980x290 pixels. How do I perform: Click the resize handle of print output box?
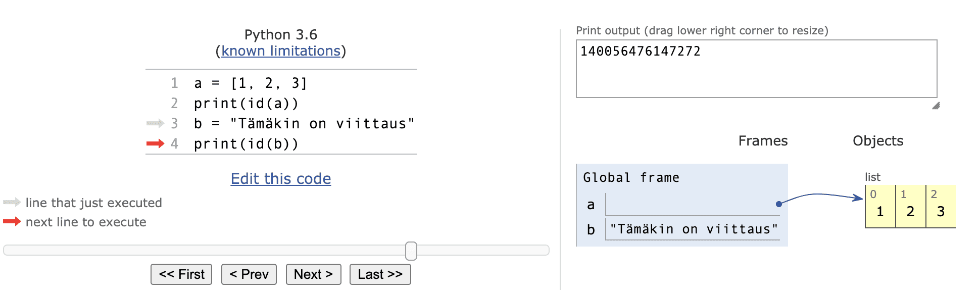click(x=936, y=106)
